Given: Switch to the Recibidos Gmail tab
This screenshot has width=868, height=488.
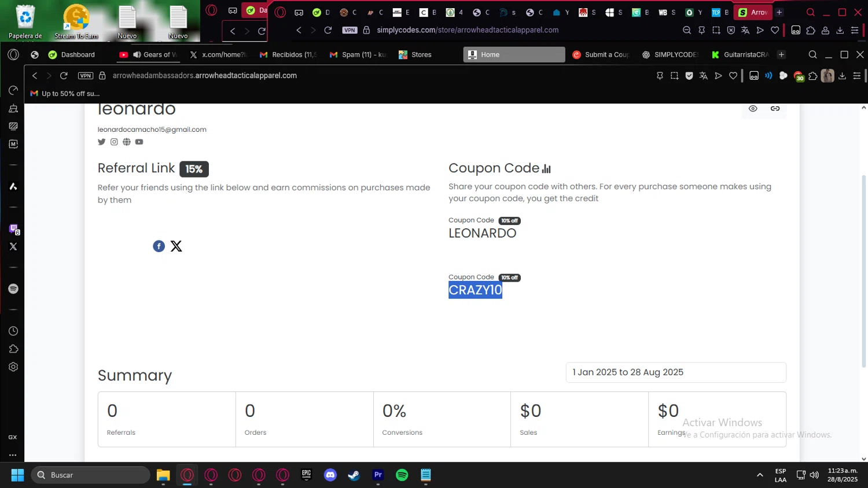Looking at the screenshot, I should 288,54.
